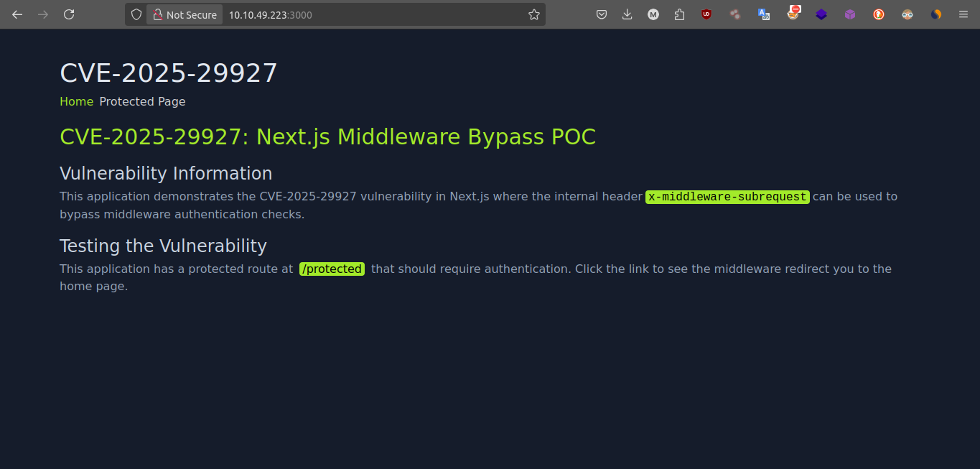The image size is (980, 469).
Task: Click the Not Secure padlock indicator
Action: pyautogui.click(x=185, y=14)
